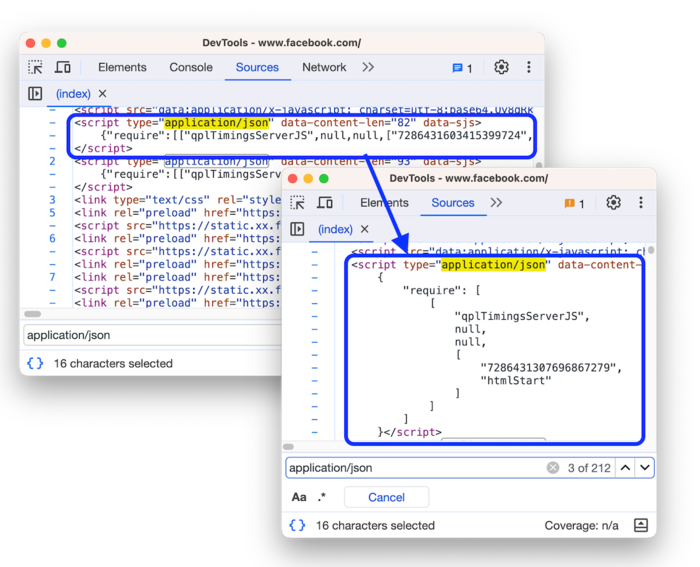Click "7286431307696867279" value in front window
Image resolution: width=700 pixels, height=567 pixels.
coord(548,367)
